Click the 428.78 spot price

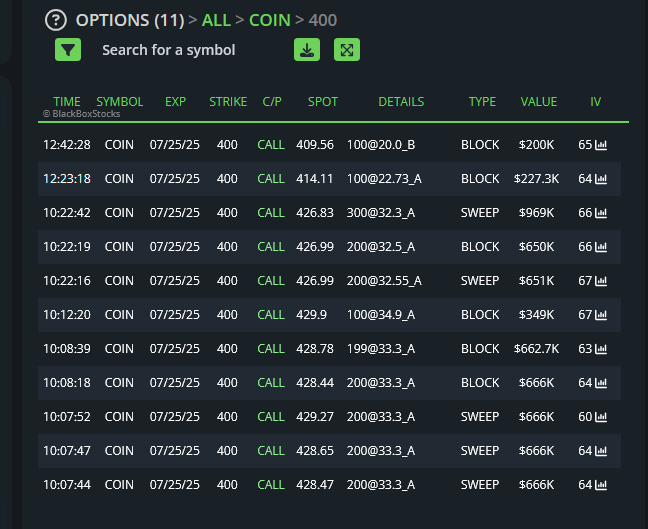pyautogui.click(x=315, y=349)
